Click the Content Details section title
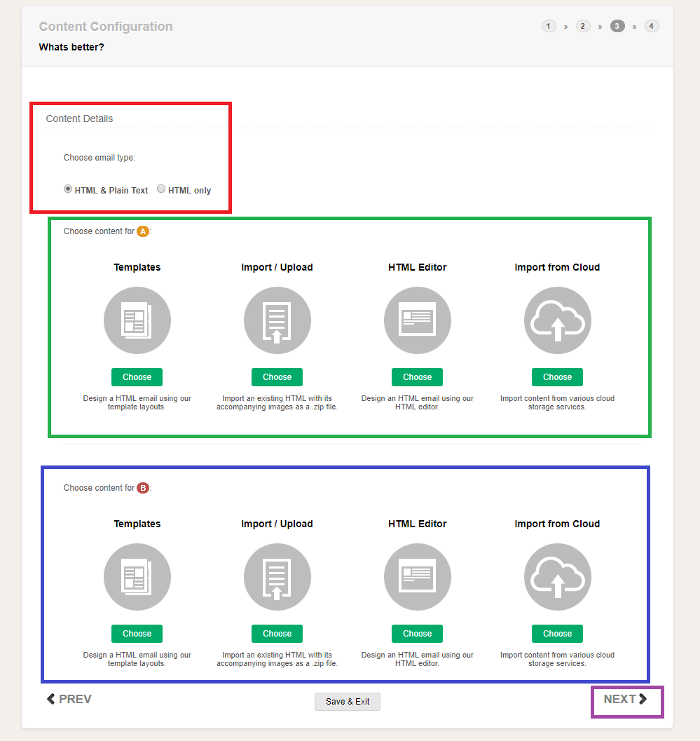This screenshot has height=741, width=700. [79, 118]
